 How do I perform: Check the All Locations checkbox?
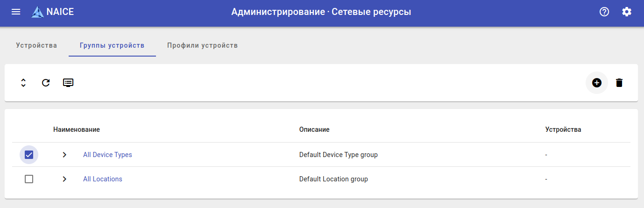point(29,179)
